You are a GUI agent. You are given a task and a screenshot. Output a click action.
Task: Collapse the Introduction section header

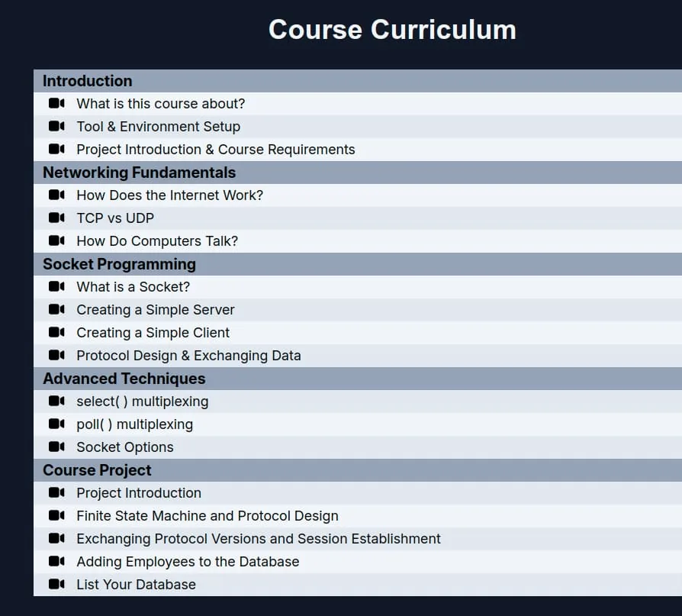358,81
